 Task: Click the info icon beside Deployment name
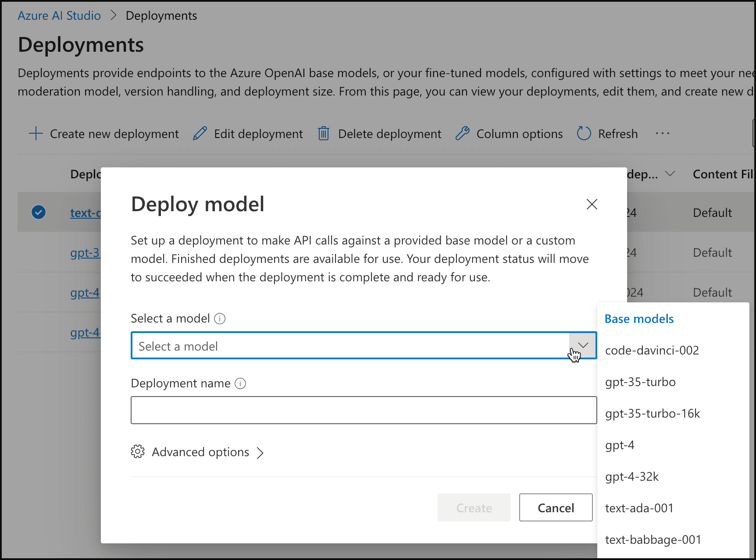[x=240, y=383]
